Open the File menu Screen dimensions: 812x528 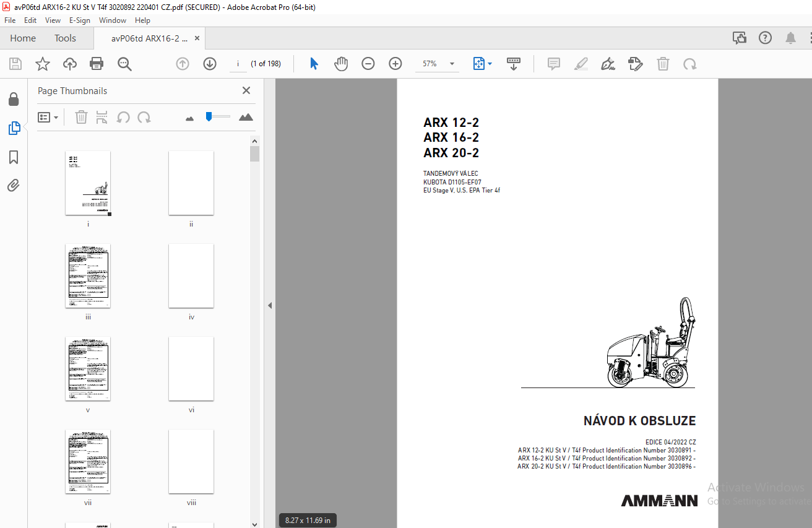[10, 20]
